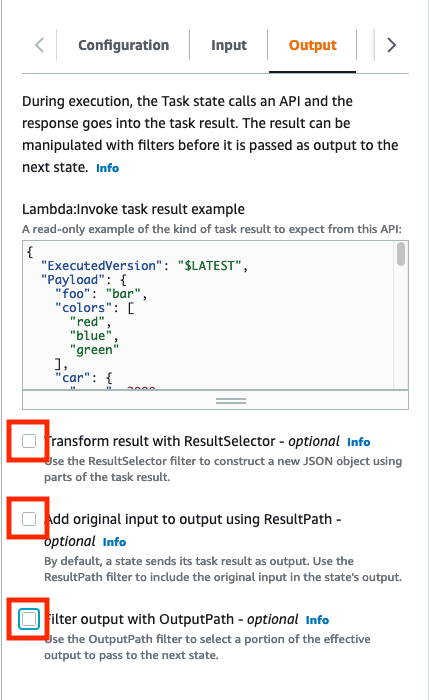Open Info link beside OutputPath option
Screen dimensions: 429x700
tap(317, 620)
